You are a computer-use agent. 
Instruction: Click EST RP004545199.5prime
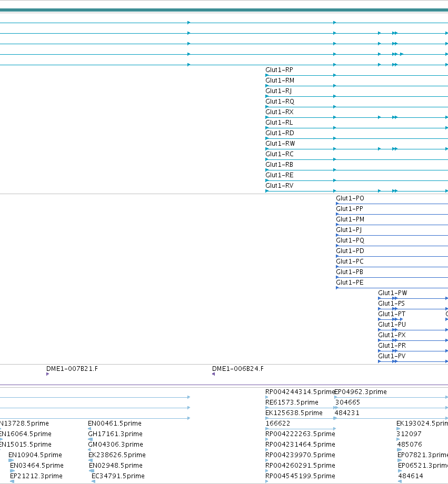click(x=300, y=476)
